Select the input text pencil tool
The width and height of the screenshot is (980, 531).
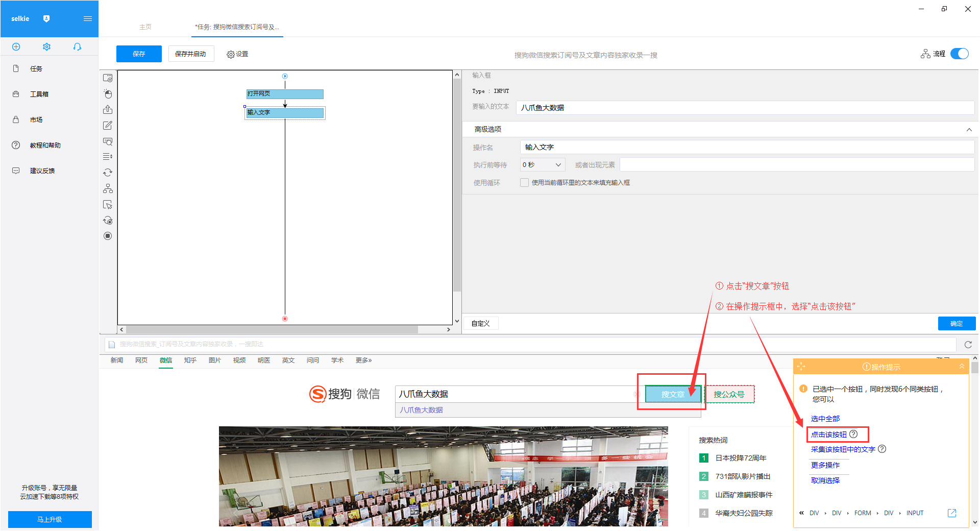coord(108,126)
